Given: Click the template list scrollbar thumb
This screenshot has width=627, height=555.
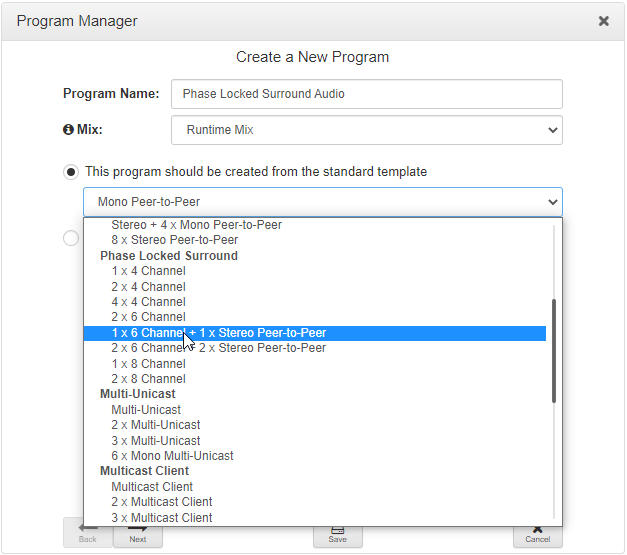Looking at the screenshot, I should point(554,350).
